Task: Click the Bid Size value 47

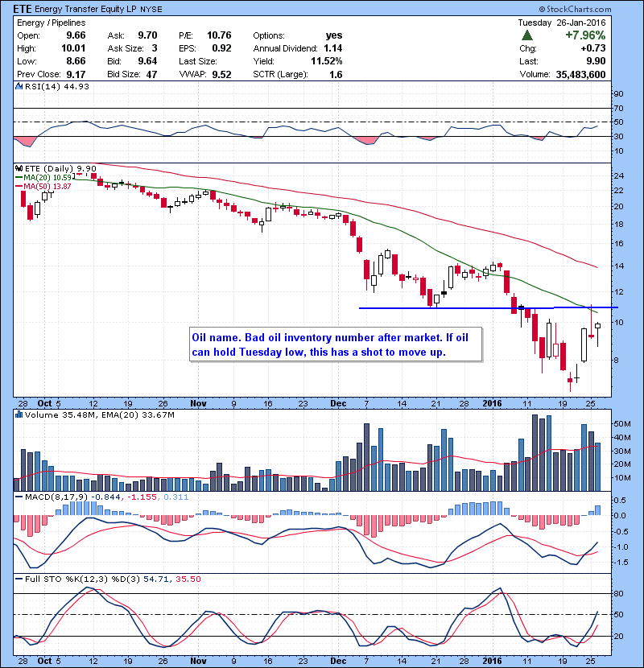Action: click(x=151, y=74)
